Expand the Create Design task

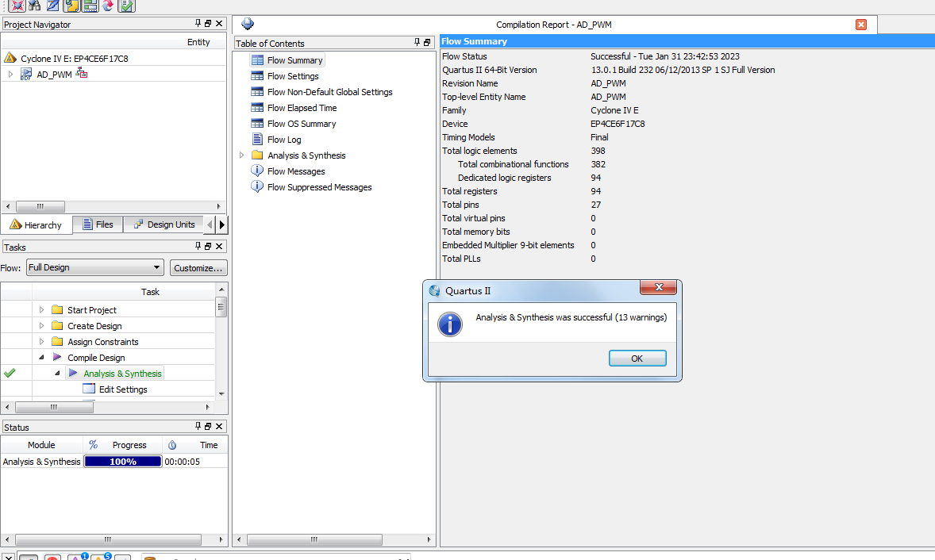[x=41, y=326]
